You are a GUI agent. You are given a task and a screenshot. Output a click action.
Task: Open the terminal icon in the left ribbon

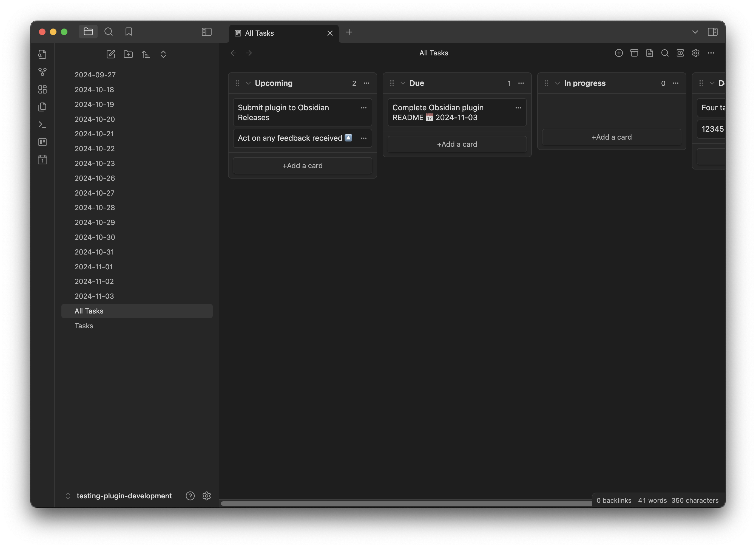[42, 124]
